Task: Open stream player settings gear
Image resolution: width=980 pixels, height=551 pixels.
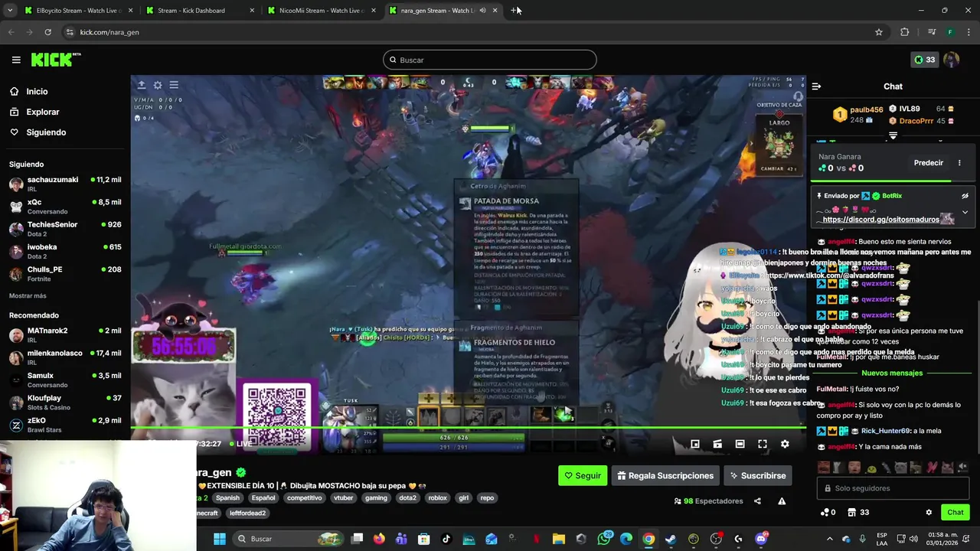Action: [x=785, y=444]
